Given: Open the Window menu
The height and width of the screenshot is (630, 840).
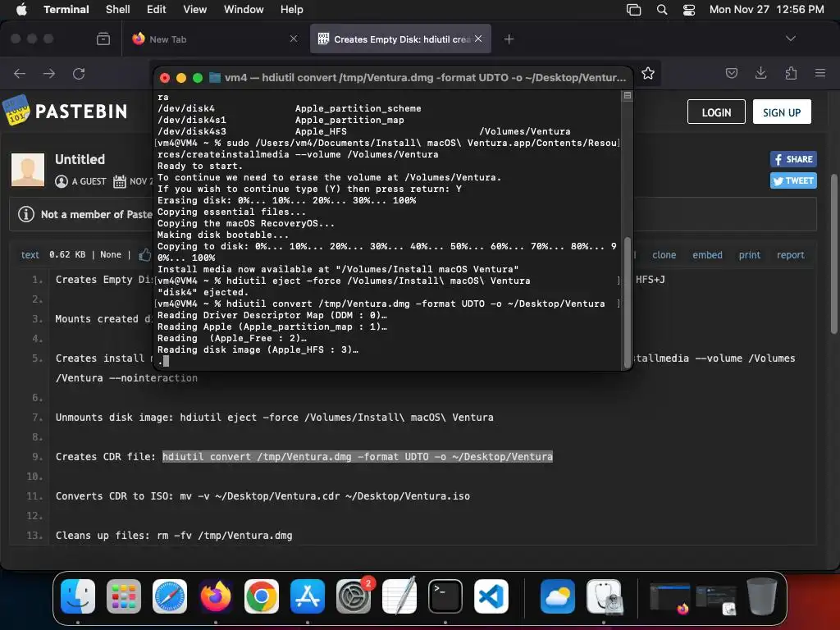Looking at the screenshot, I should click(244, 10).
